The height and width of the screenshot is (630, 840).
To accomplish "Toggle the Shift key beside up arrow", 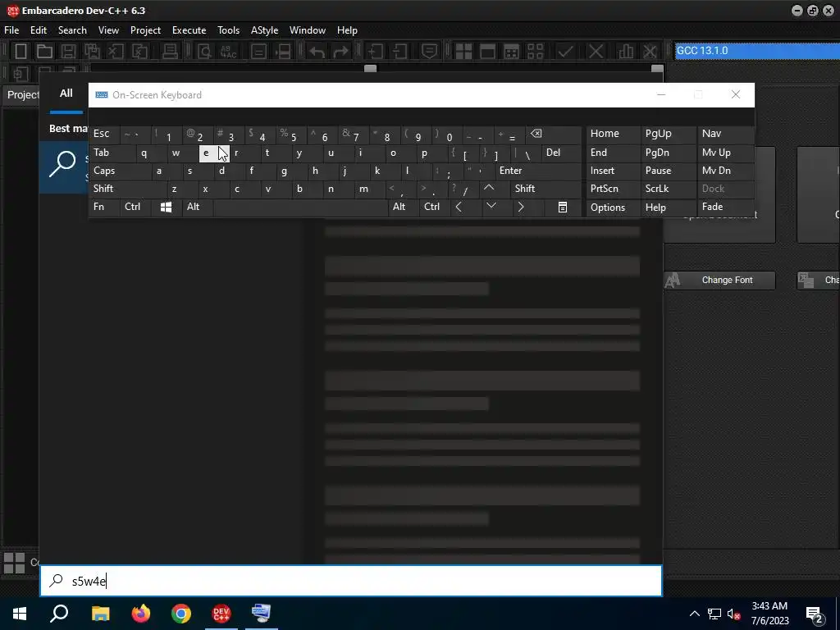I will [x=546, y=189].
